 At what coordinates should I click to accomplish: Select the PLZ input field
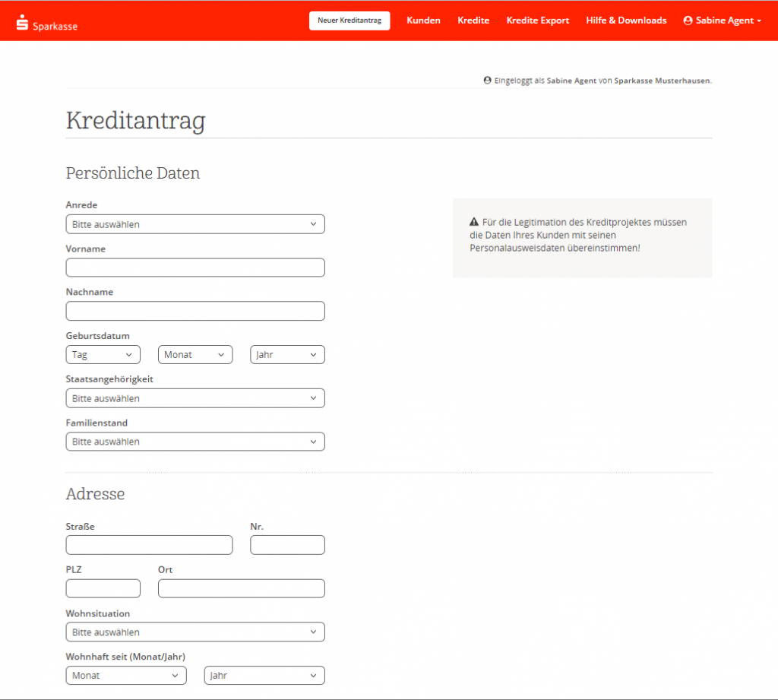(x=103, y=588)
